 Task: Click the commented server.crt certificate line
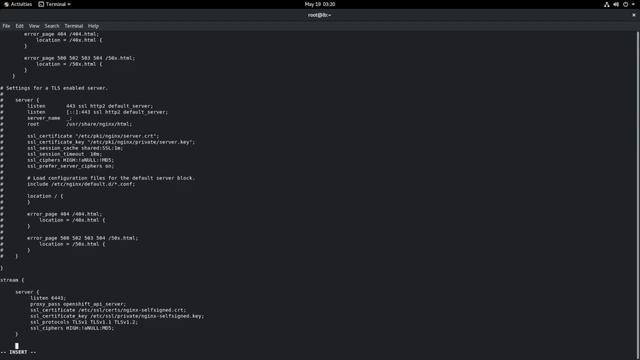(93, 136)
